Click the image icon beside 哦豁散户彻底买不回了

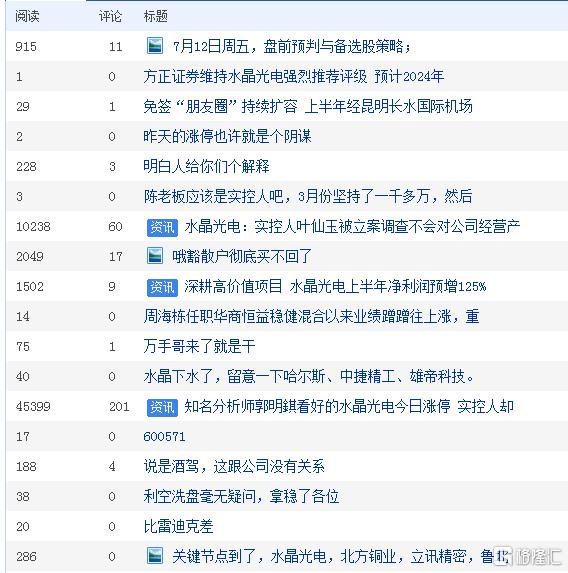(x=155, y=256)
